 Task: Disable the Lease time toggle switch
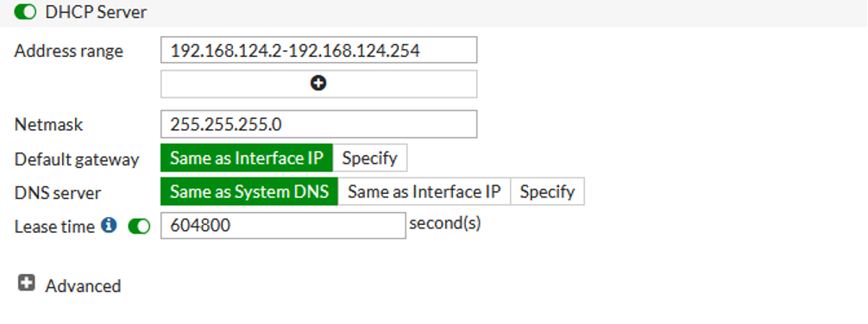click(x=139, y=226)
